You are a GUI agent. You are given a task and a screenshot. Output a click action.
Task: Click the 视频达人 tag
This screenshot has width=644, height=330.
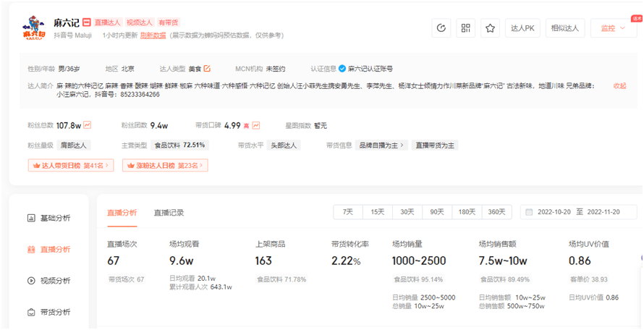(139, 22)
